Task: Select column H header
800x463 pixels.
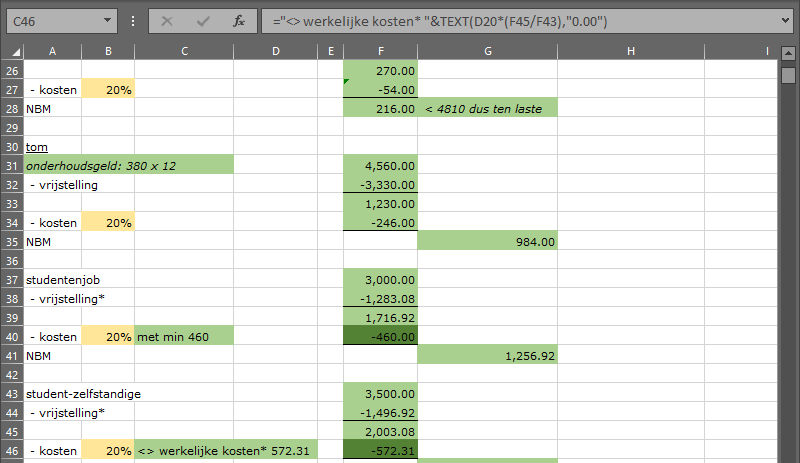Action: pos(631,51)
